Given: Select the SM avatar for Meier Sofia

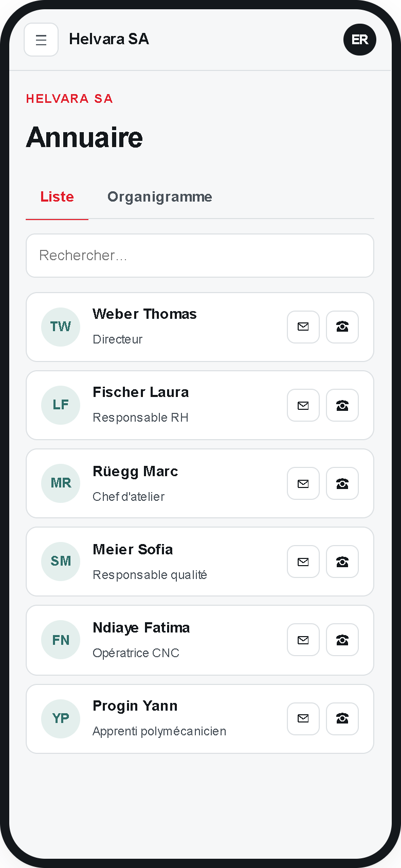Looking at the screenshot, I should [x=61, y=562].
